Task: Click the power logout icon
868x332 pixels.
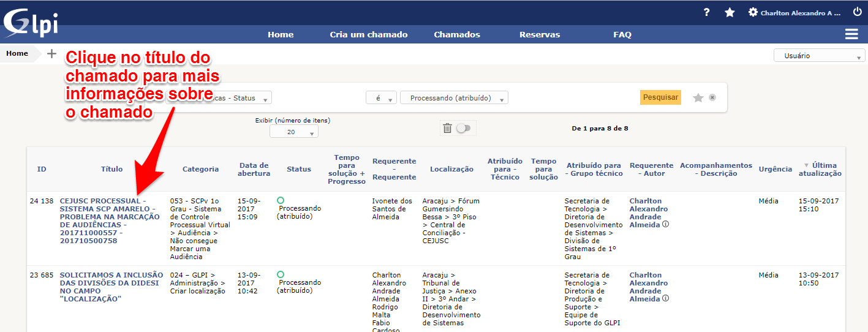Action: click(x=857, y=12)
